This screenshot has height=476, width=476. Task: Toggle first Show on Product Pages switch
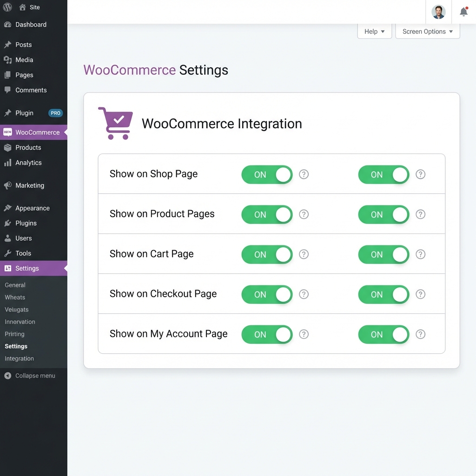coord(267,215)
